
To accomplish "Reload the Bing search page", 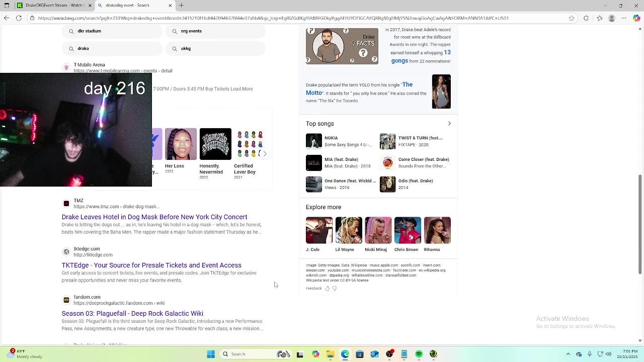I will click(19, 18).
